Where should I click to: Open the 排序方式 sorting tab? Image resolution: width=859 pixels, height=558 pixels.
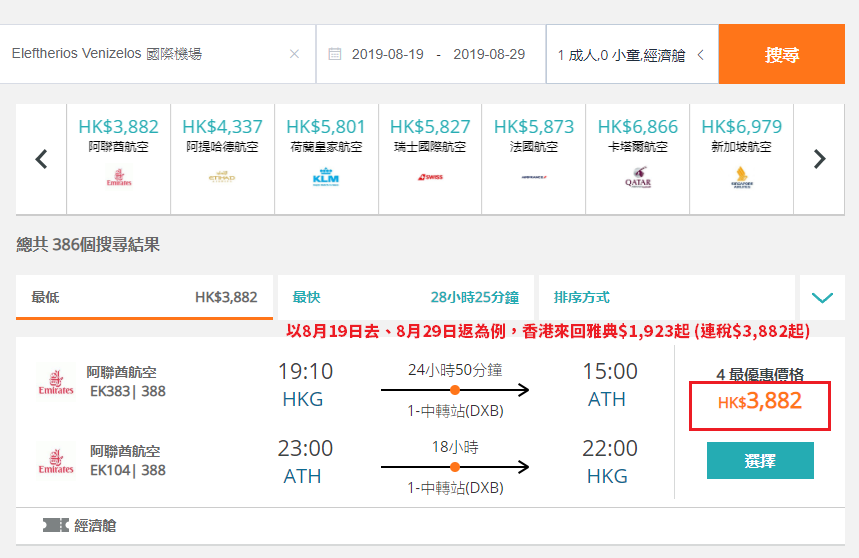pyautogui.click(x=667, y=297)
